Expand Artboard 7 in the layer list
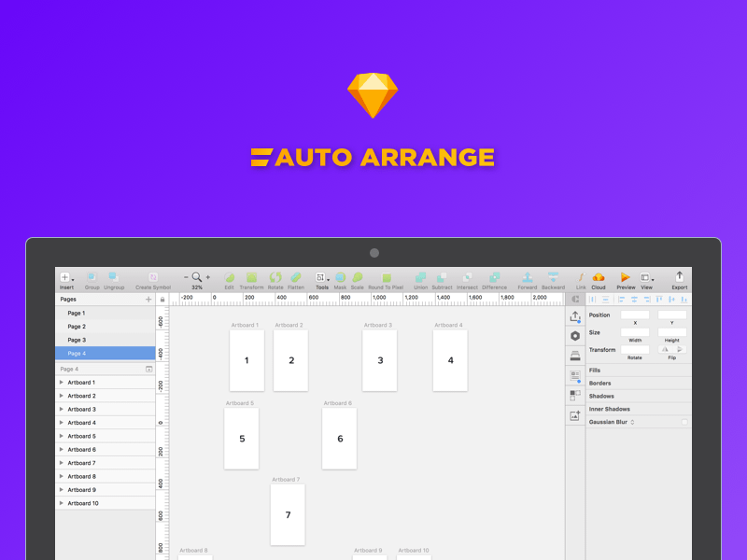The image size is (747, 560). coord(62,462)
